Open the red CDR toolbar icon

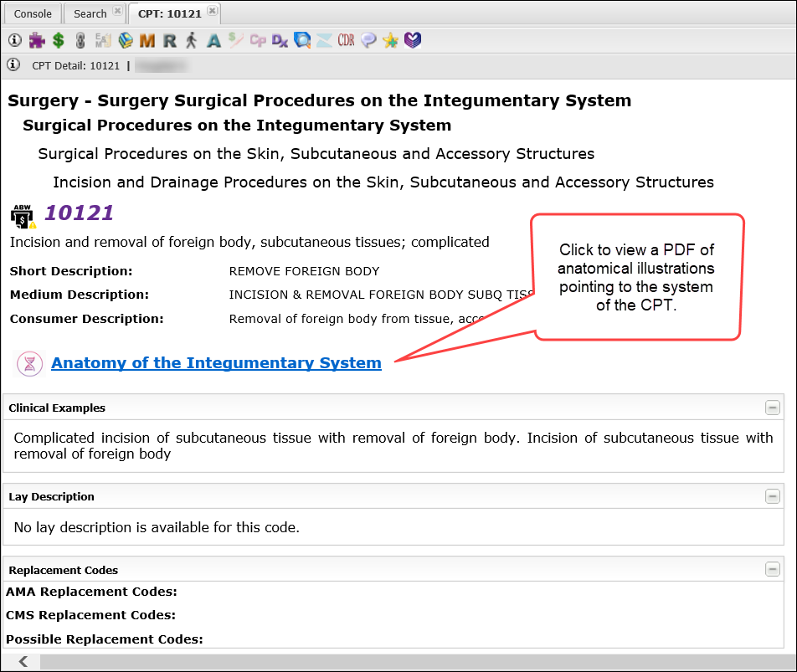[346, 39]
